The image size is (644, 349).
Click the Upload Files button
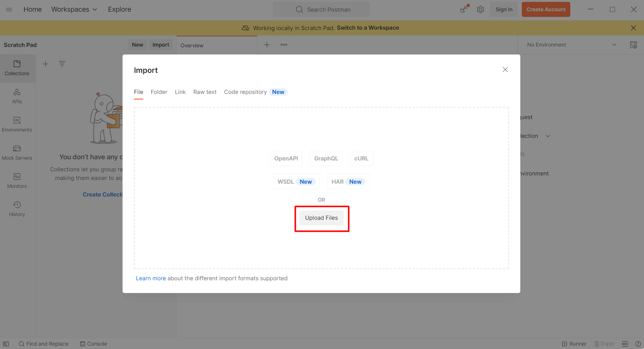[321, 218]
